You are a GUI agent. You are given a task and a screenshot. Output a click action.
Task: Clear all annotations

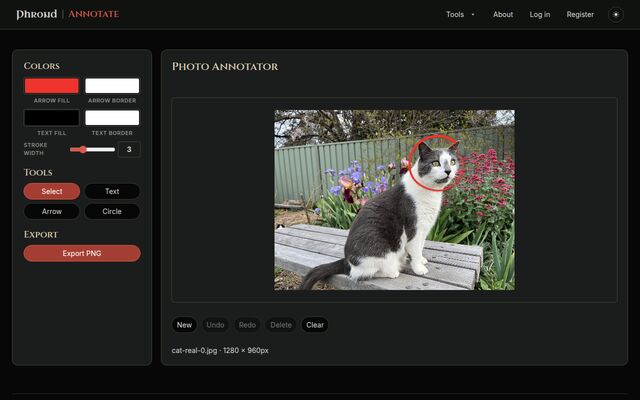point(315,325)
